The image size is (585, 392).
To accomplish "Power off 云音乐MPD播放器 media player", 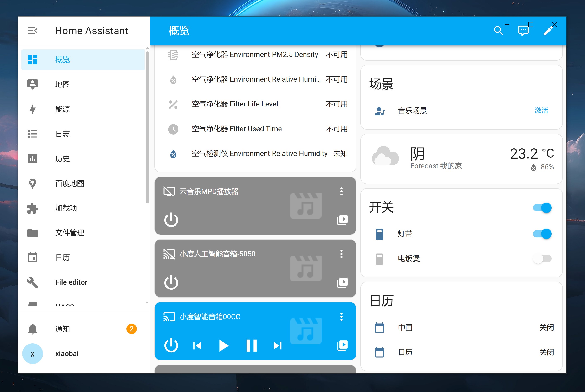I will (171, 220).
